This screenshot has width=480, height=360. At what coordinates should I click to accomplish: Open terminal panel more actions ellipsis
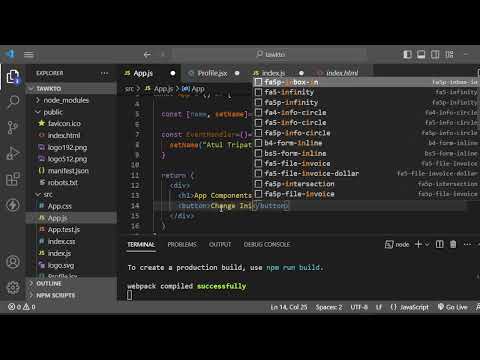tap(467, 244)
